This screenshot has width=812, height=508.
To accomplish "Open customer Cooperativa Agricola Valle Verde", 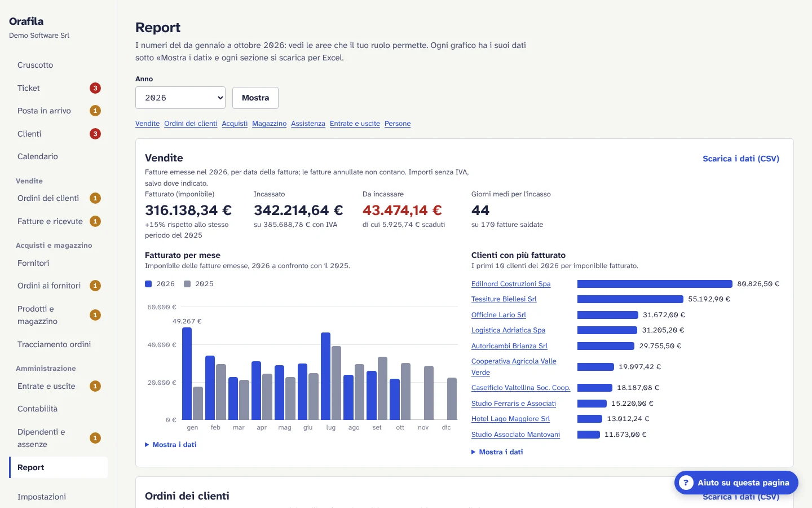I will pyautogui.click(x=514, y=367).
